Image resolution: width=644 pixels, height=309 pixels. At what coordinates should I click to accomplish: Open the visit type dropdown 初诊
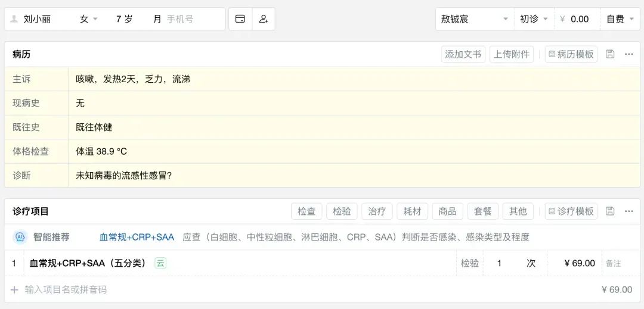pyautogui.click(x=534, y=19)
